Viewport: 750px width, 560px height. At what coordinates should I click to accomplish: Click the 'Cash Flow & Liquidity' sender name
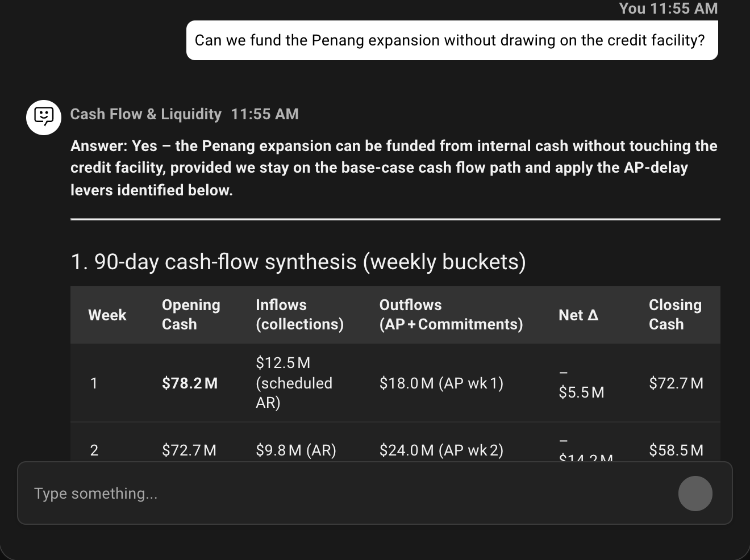pos(146,114)
